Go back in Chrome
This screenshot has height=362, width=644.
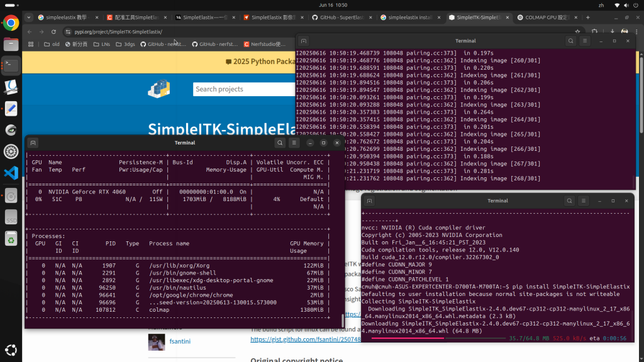click(x=30, y=31)
